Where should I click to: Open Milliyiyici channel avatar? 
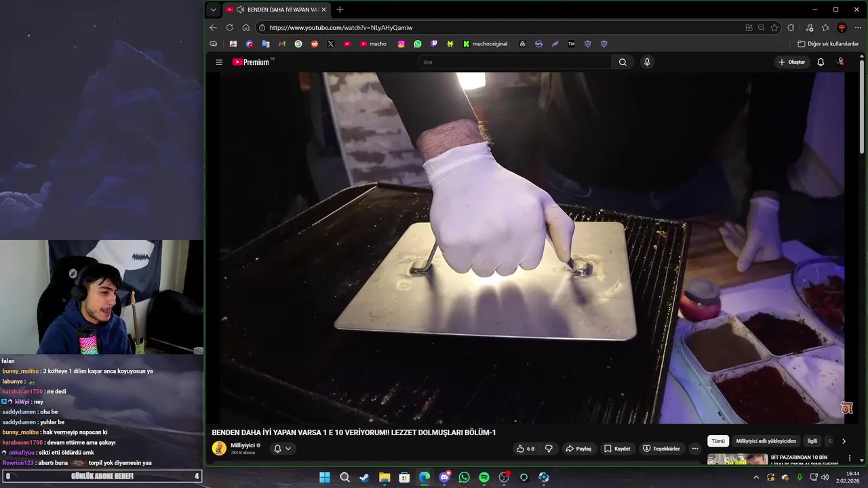click(219, 448)
